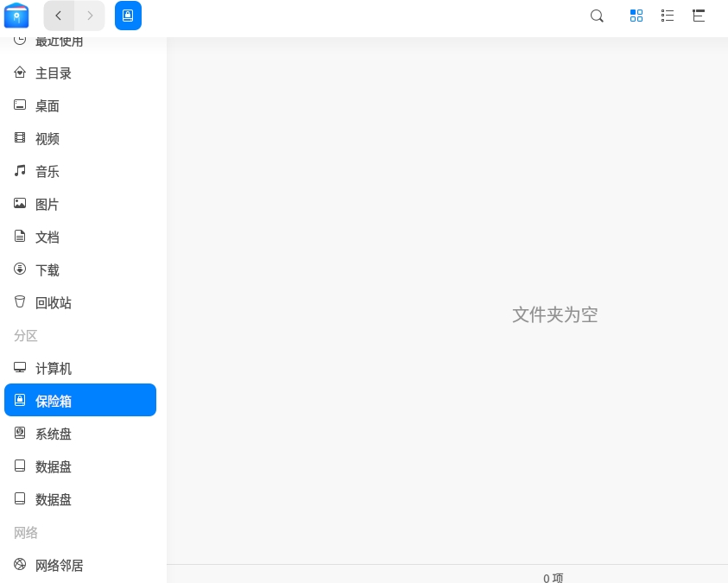Open 网络邻居 network neighbors
The height and width of the screenshot is (583, 728).
pyautogui.click(x=80, y=566)
